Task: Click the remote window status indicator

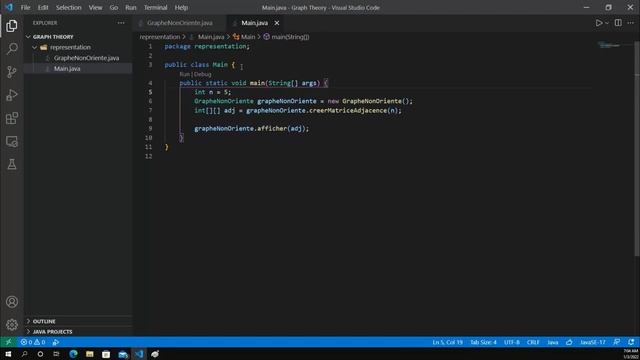Action: 8,342
